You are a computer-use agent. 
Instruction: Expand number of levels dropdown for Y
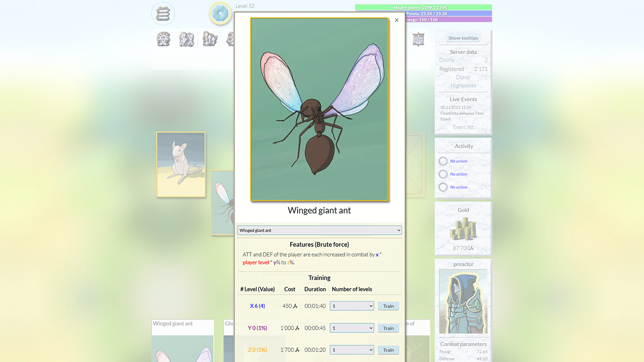(x=352, y=328)
